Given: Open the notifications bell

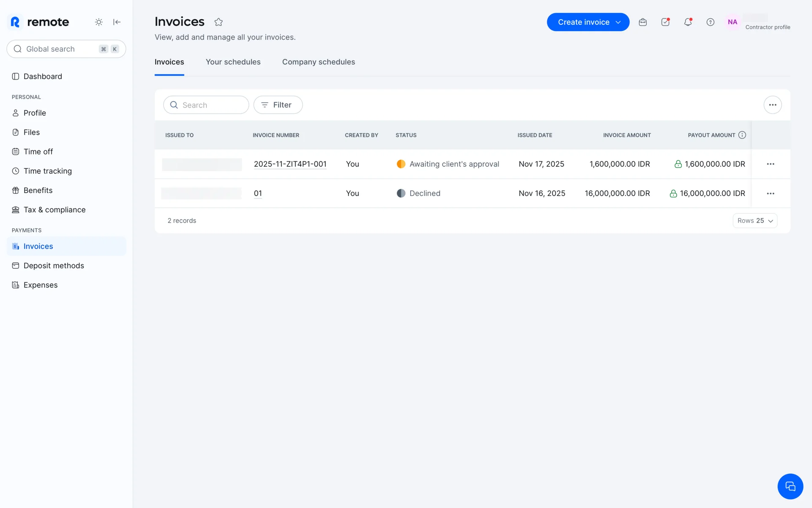Looking at the screenshot, I should coord(688,22).
